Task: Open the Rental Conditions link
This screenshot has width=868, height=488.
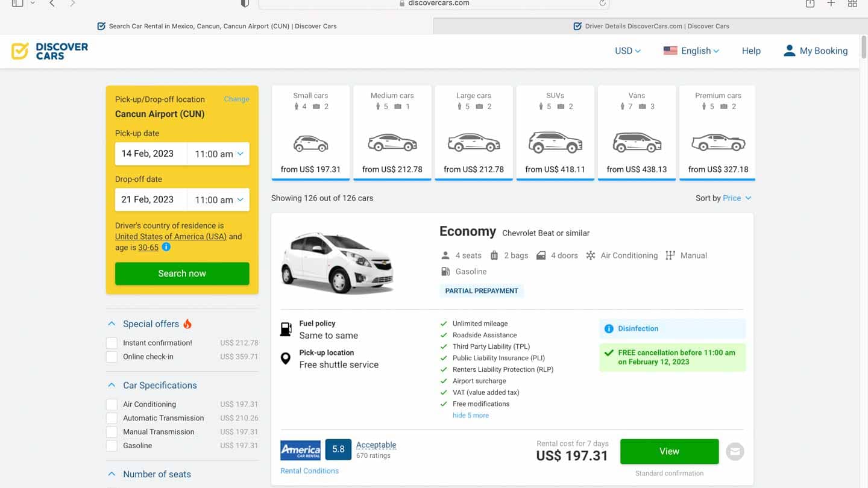Action: [x=309, y=471]
